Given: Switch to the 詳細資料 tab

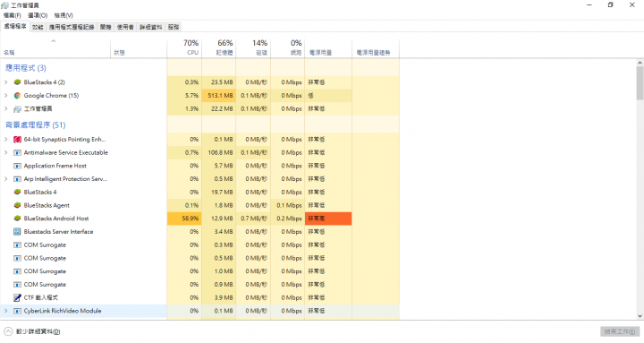Looking at the screenshot, I should tap(151, 27).
